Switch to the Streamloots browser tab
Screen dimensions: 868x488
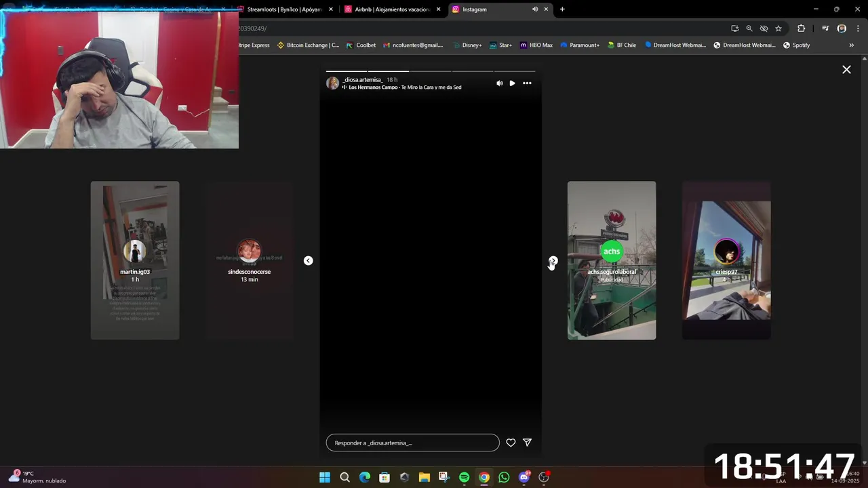[284, 9]
